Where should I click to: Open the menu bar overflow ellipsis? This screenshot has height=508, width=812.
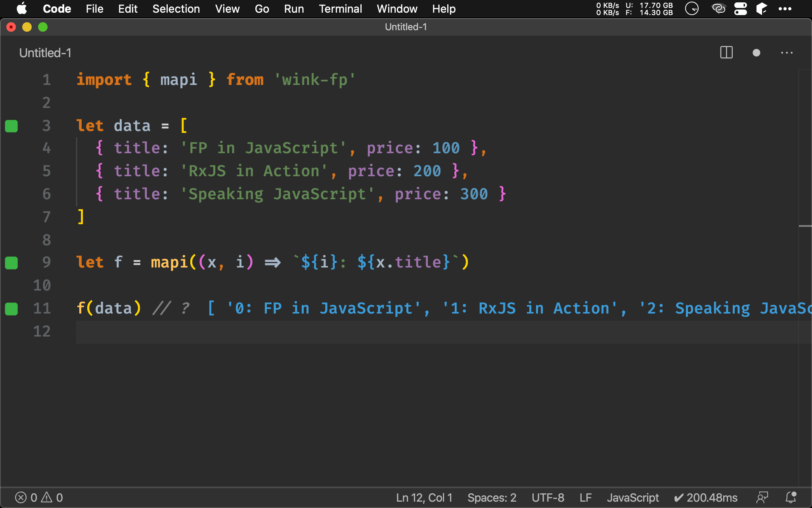pos(785,9)
